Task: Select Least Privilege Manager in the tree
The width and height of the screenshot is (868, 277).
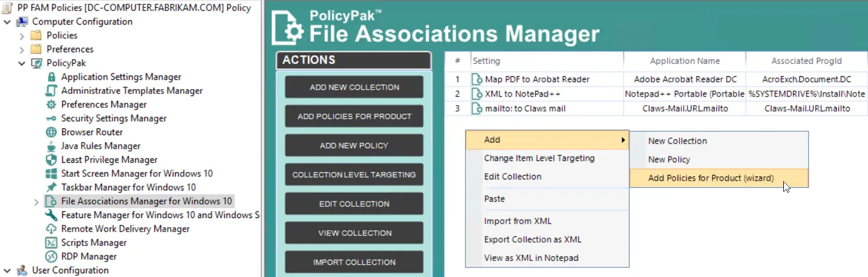Action: [x=109, y=160]
